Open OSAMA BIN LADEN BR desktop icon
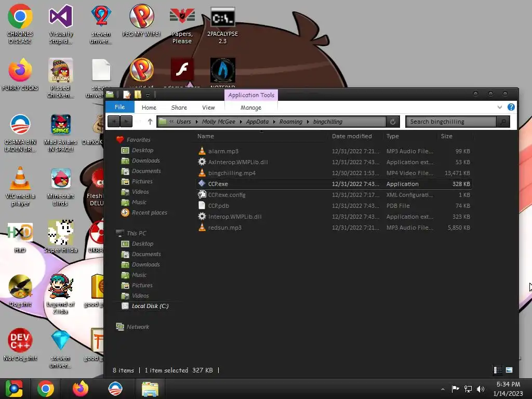This screenshot has height=399, width=532. point(20,132)
